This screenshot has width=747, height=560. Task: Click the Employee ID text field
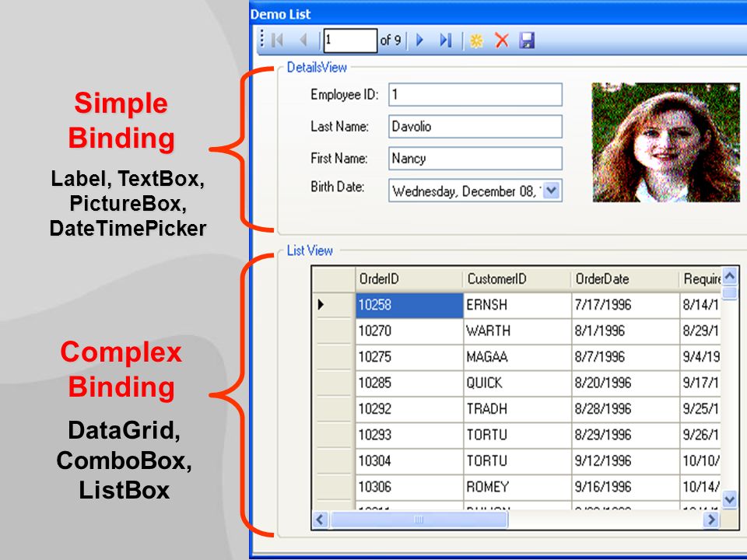tap(475, 94)
